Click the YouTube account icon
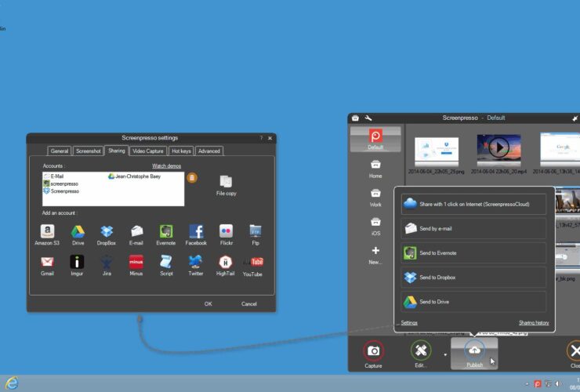This screenshot has width=580, height=392. click(252, 263)
